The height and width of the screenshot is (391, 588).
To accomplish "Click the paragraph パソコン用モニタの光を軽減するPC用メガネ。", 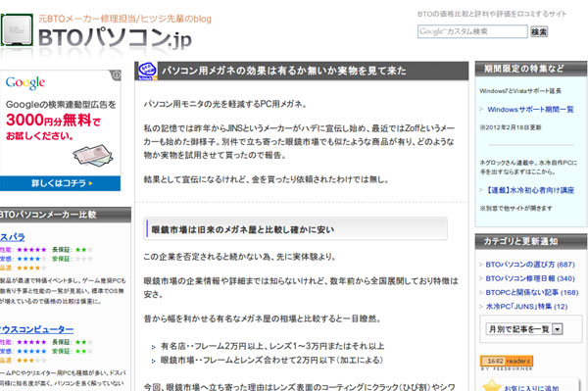I will (225, 104).
